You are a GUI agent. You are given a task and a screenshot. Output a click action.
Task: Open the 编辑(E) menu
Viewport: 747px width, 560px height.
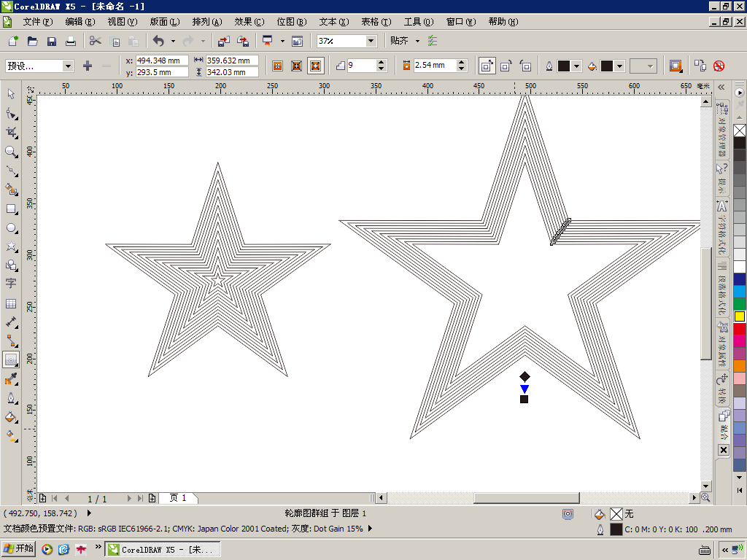pos(80,22)
